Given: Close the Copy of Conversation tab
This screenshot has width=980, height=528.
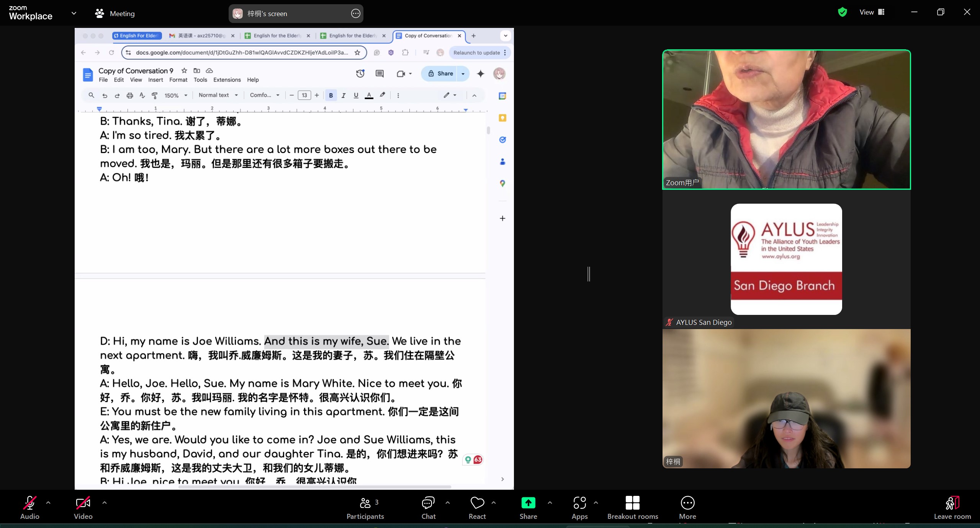Looking at the screenshot, I should (x=460, y=36).
